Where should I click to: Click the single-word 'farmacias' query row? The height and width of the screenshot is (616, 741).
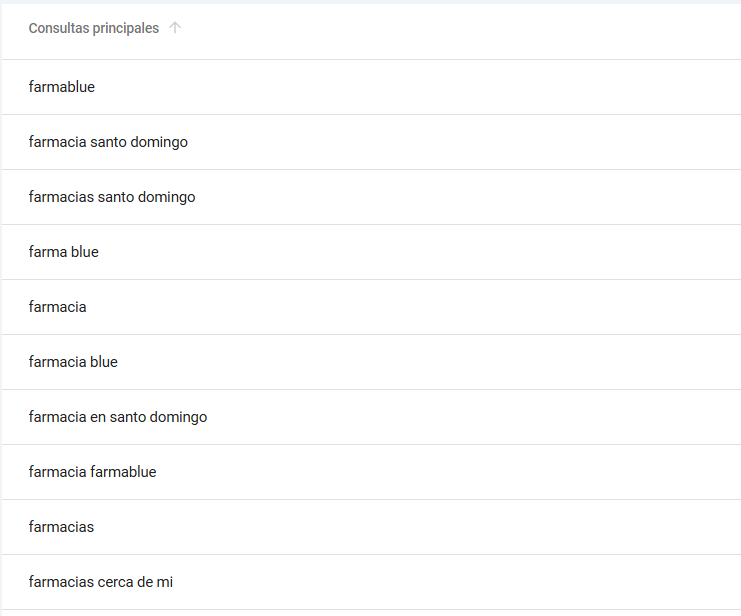tap(371, 527)
